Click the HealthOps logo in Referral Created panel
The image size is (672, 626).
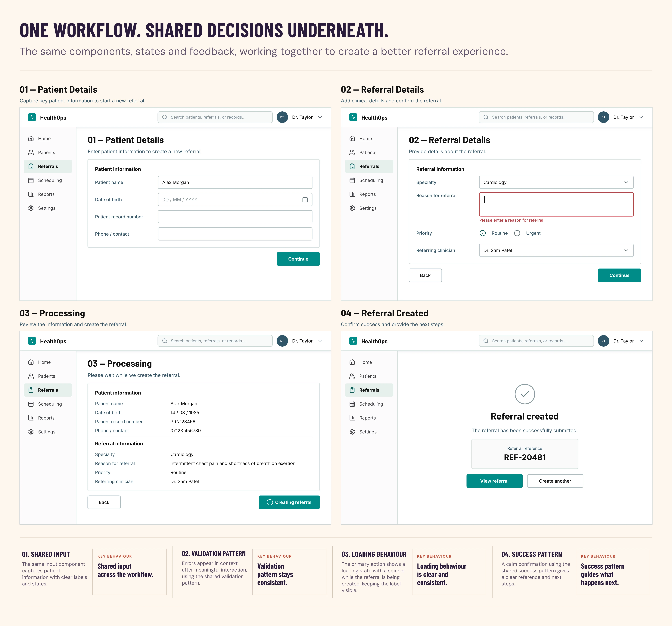[353, 341]
